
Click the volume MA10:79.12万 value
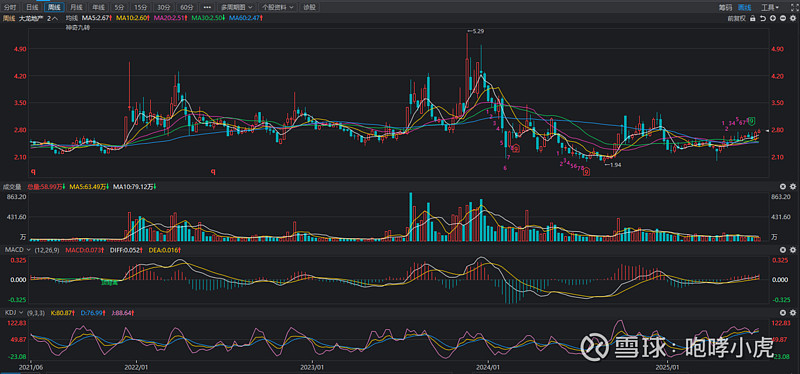[134, 187]
